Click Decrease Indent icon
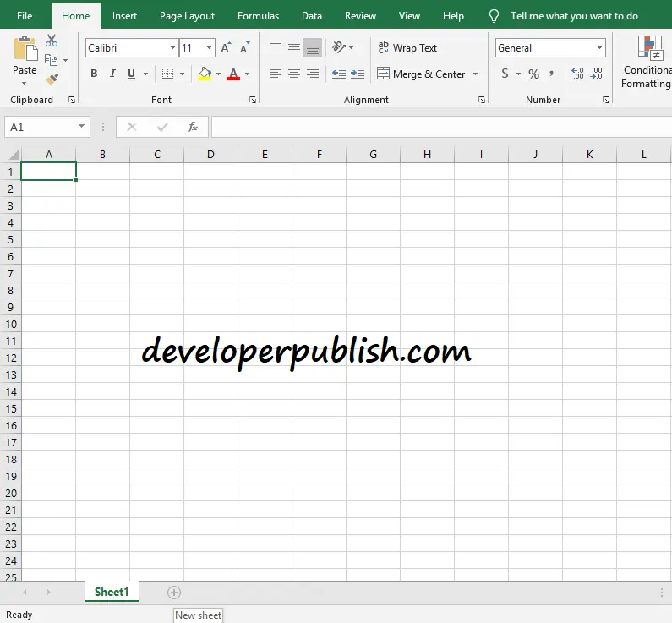The width and height of the screenshot is (672, 623). [339, 74]
